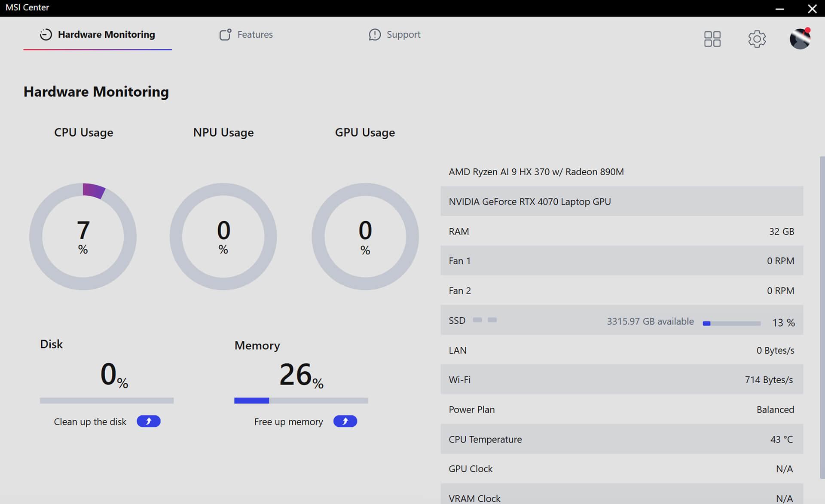Click the Free up memory label
This screenshot has height=504, width=825.
[x=288, y=422]
